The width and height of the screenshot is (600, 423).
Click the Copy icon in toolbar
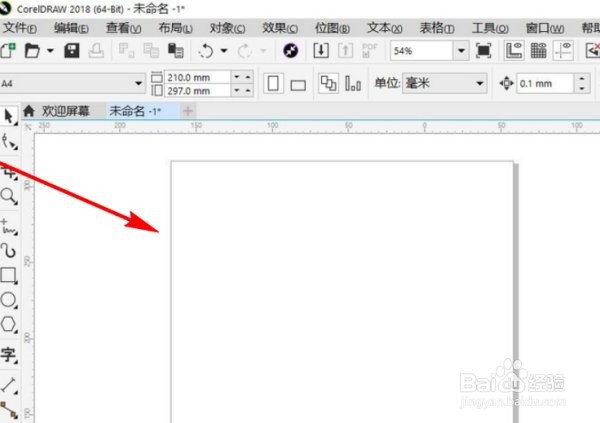(x=151, y=50)
